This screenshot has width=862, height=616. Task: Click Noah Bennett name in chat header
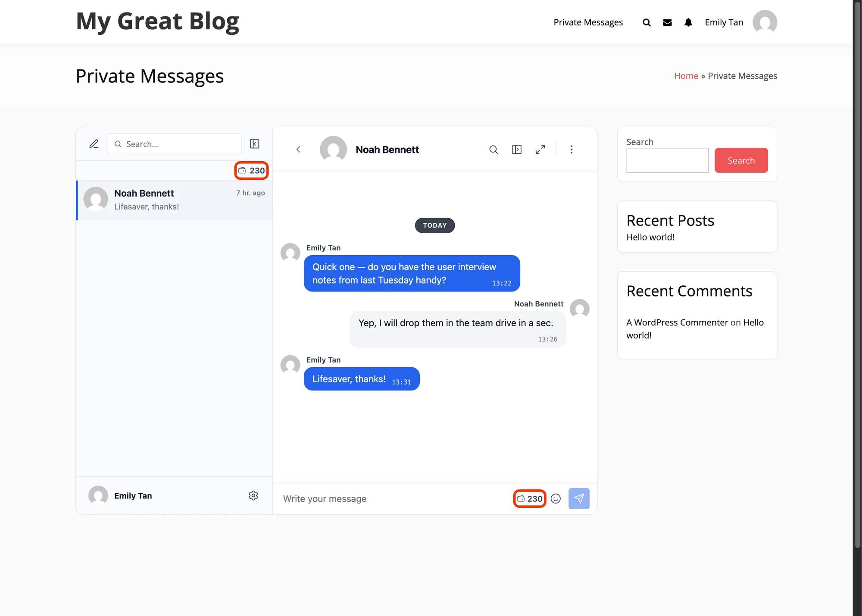point(387,150)
